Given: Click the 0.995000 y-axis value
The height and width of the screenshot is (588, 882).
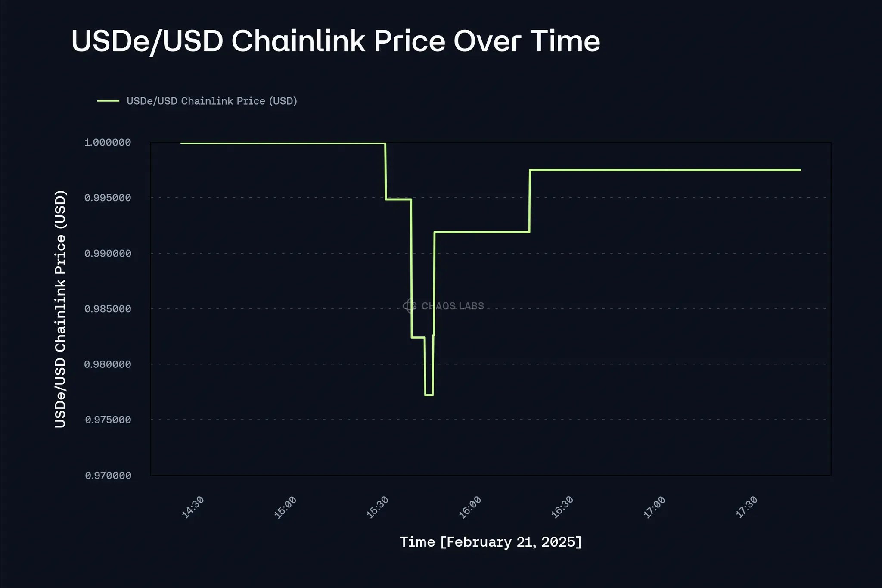Looking at the screenshot, I should tap(108, 198).
